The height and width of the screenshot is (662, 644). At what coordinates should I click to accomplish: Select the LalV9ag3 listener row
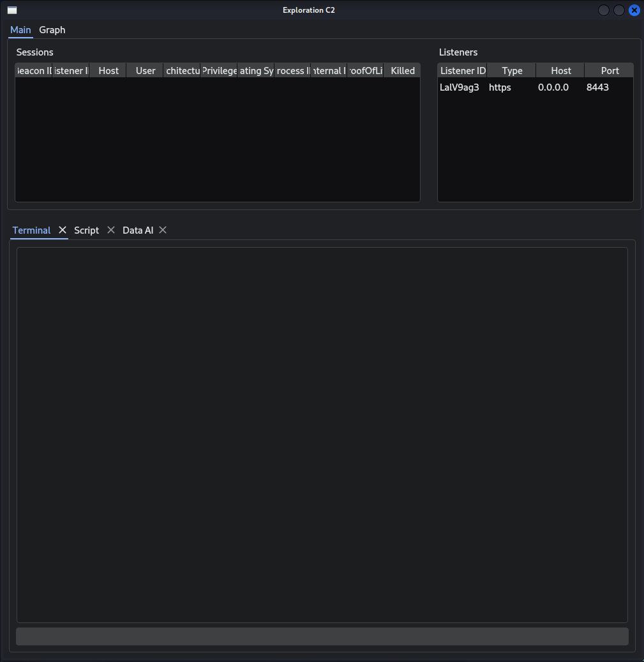460,87
